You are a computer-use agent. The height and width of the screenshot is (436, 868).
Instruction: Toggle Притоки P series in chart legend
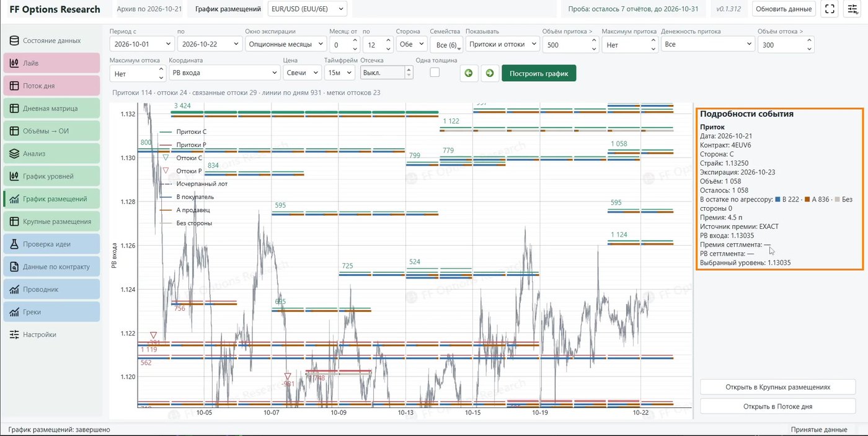click(183, 145)
